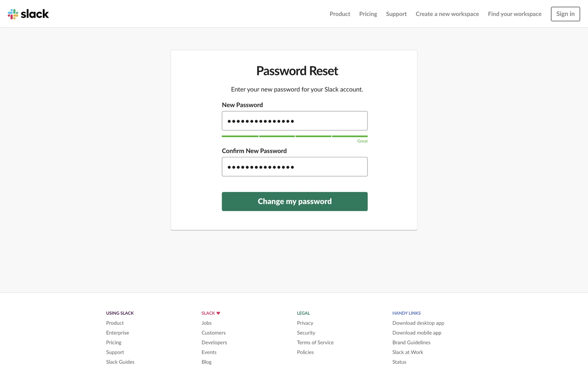
Task: Click the Confirm New Password field
Action: pos(294,167)
